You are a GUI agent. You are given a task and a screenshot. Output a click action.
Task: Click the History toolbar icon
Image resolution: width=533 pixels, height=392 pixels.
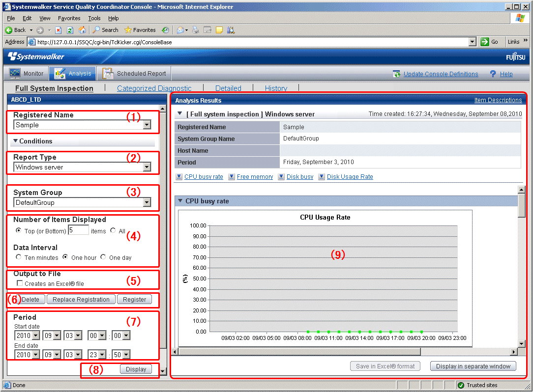point(165,30)
